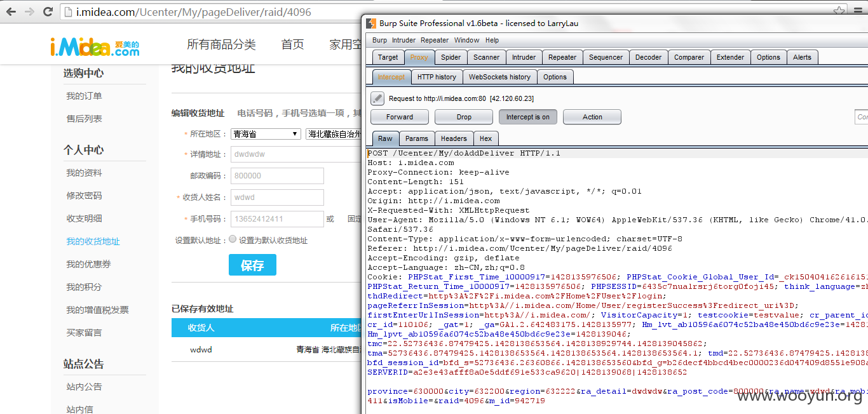Switch to the Scanner tab

point(486,57)
